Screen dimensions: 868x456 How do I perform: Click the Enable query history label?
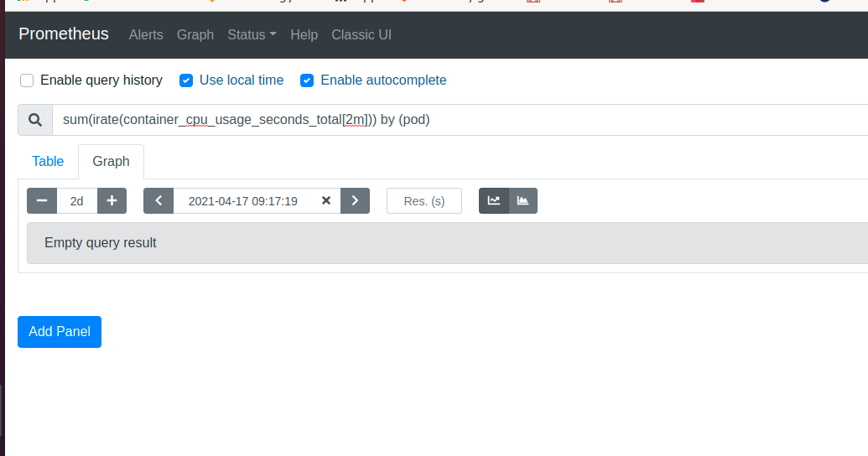click(x=101, y=80)
